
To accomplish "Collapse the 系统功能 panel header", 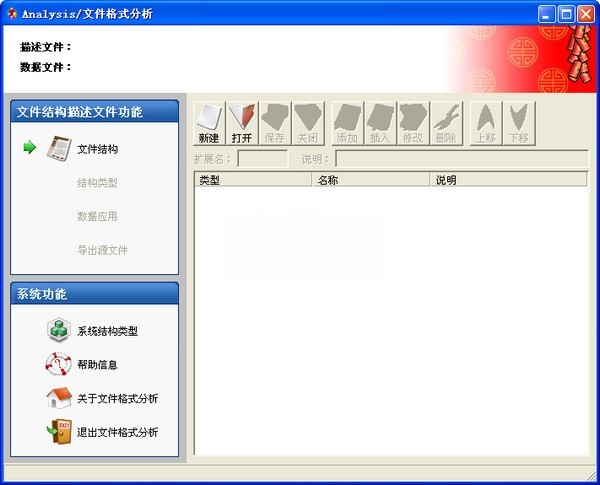I will 95,294.
